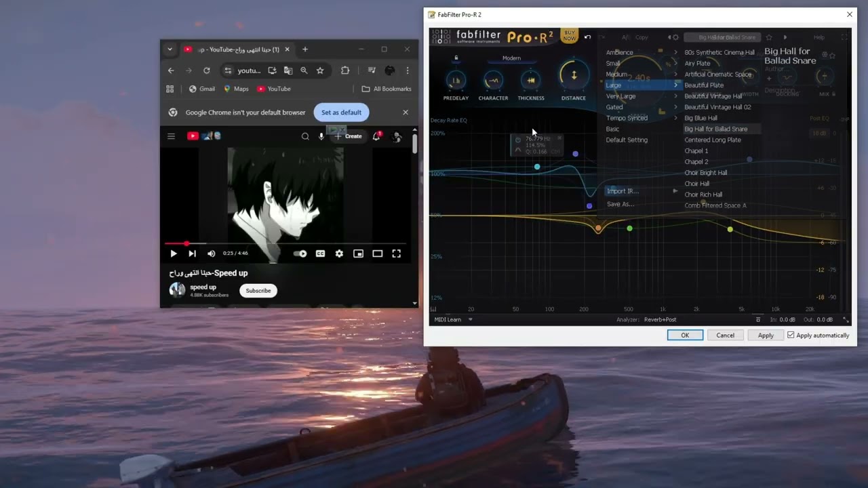Screen dimensions: 868x488
Task: Toggle the predelay lock icon
Action: (456, 58)
